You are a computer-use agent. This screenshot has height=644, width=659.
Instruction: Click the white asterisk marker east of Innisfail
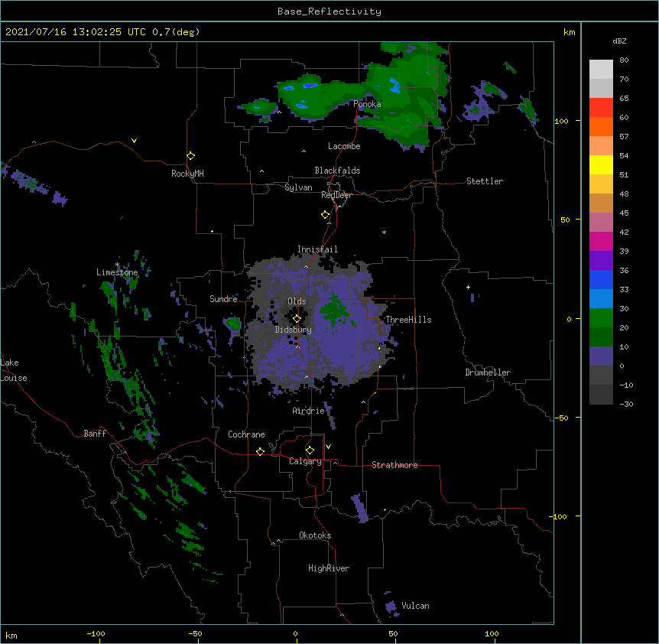click(384, 232)
